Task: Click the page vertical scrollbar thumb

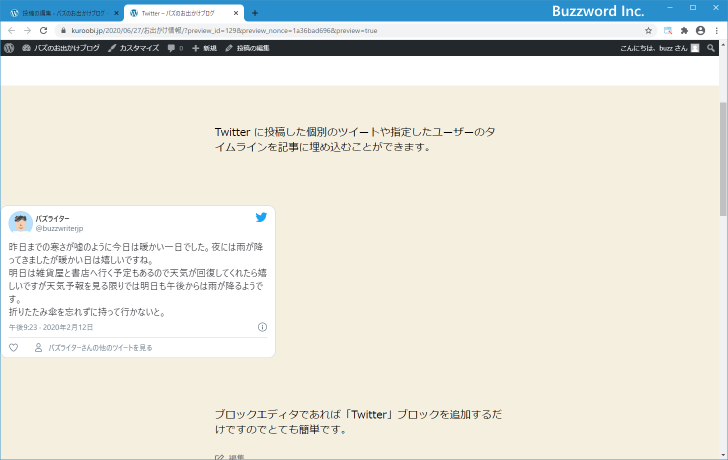Action: (x=723, y=159)
